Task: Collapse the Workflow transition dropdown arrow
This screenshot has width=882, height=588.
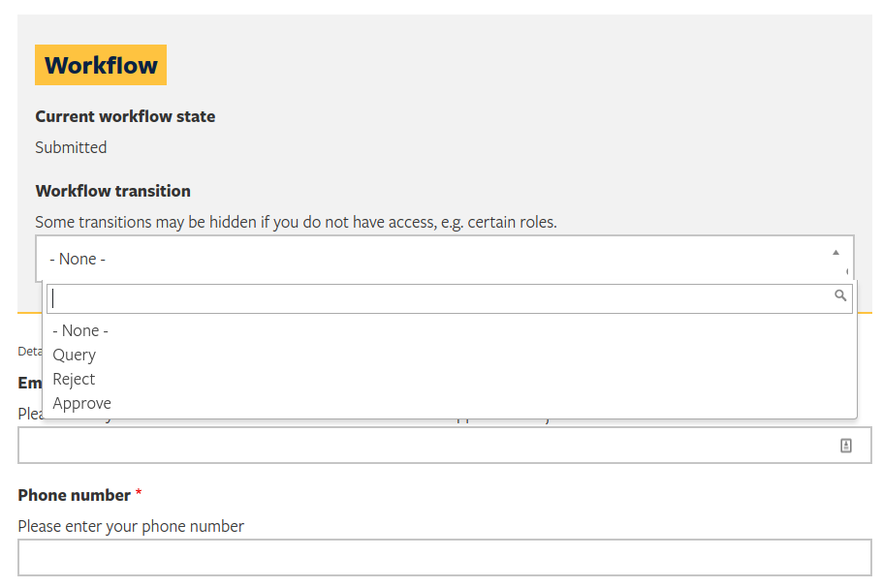Action: (x=835, y=253)
